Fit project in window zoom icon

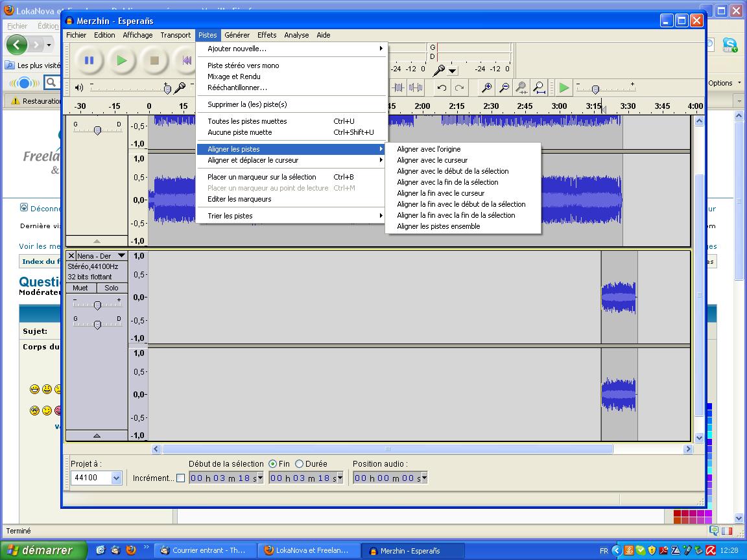[x=539, y=87]
